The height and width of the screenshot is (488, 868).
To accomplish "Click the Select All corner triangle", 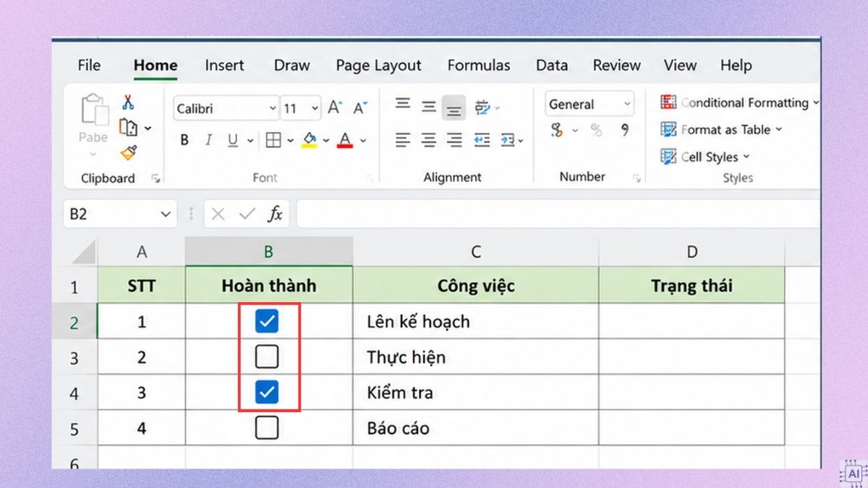I will [84, 252].
